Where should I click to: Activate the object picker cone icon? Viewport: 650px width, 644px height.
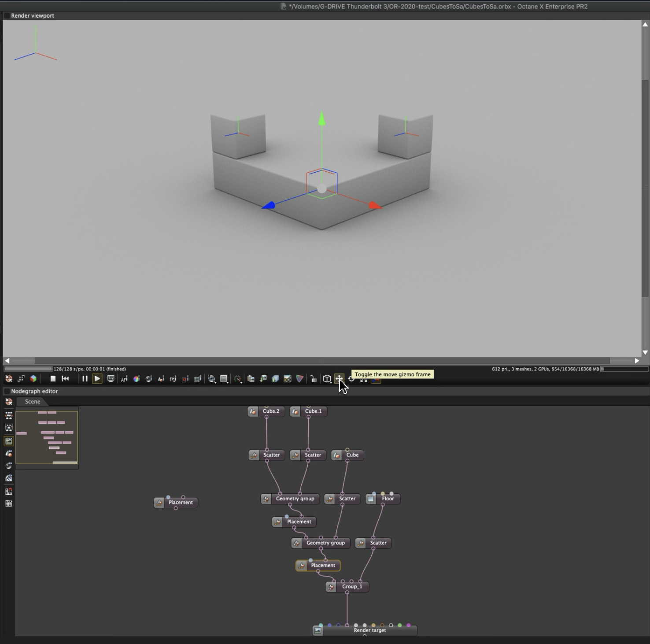[161, 379]
